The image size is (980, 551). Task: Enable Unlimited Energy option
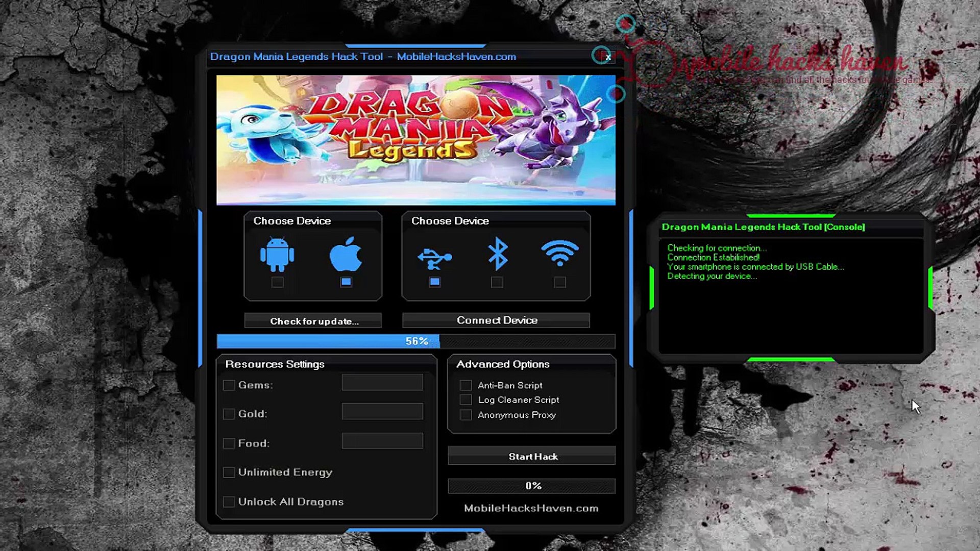[229, 472]
